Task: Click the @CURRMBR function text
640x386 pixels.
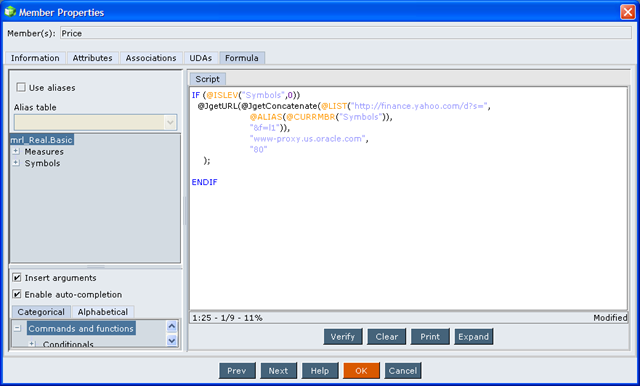Action: click(x=311, y=117)
